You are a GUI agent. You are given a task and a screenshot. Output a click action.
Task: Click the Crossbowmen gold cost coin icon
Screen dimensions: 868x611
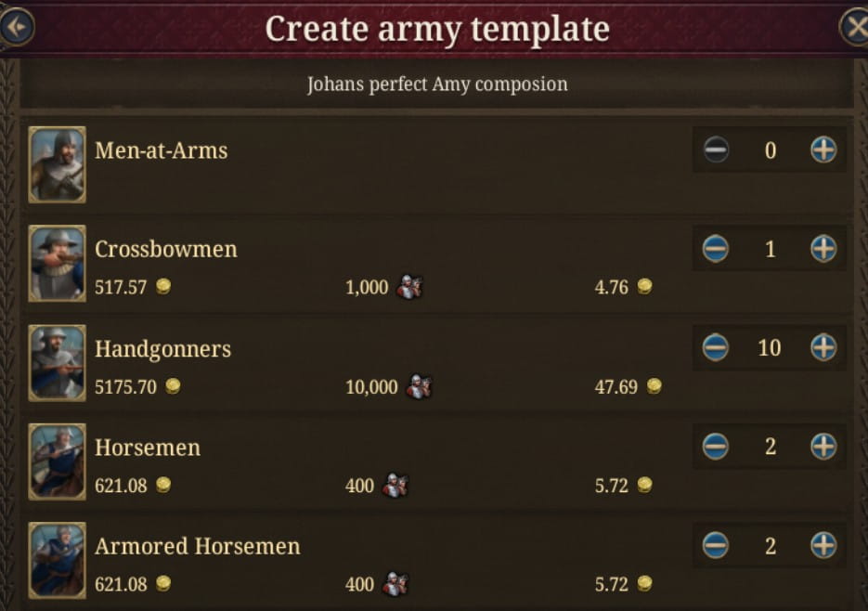click(163, 287)
